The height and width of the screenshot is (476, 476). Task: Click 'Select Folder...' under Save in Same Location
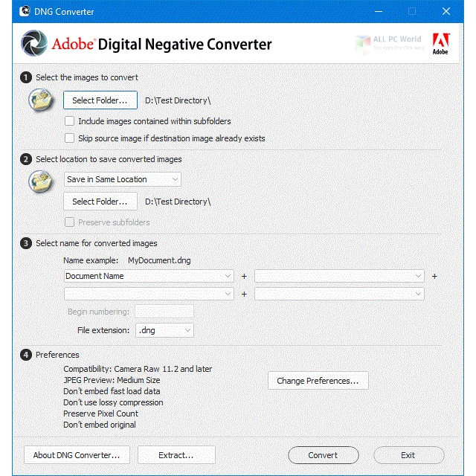click(x=100, y=202)
